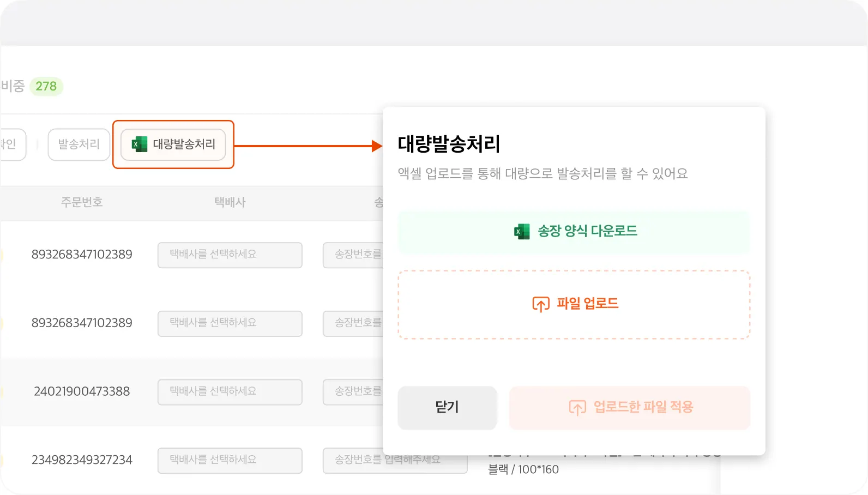Select order number 24021900473388

(82, 391)
